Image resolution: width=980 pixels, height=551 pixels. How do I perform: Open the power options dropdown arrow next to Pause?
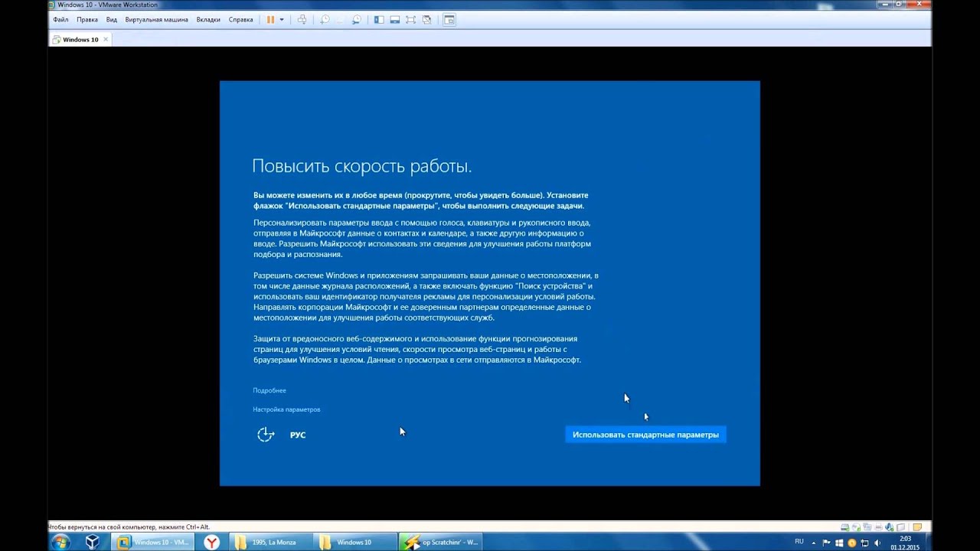coord(282,19)
